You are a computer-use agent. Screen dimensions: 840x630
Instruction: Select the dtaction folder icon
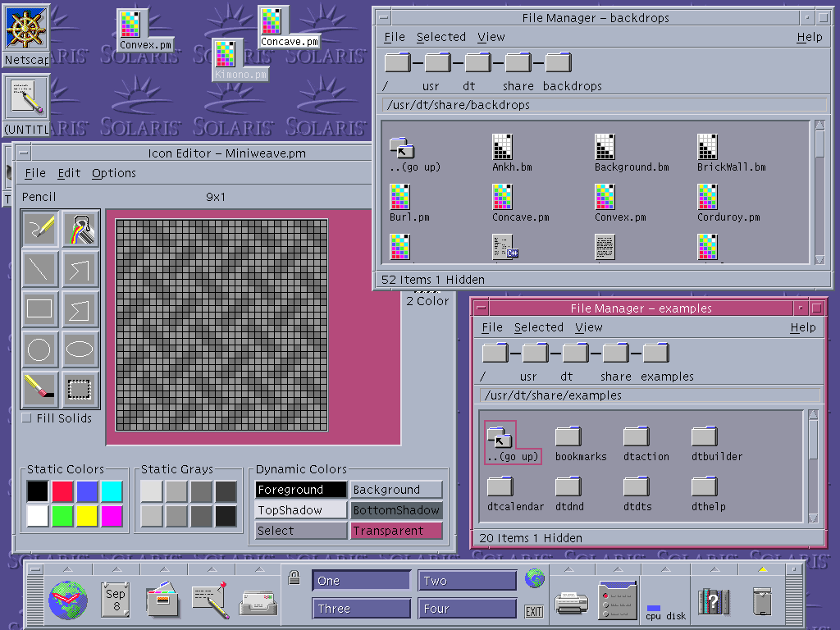point(637,436)
